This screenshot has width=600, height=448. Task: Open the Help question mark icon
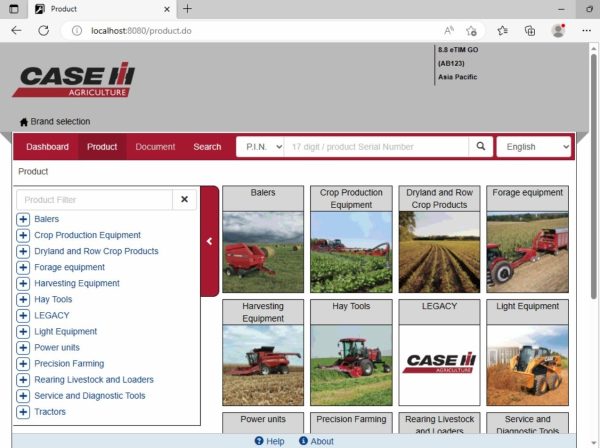click(259, 441)
